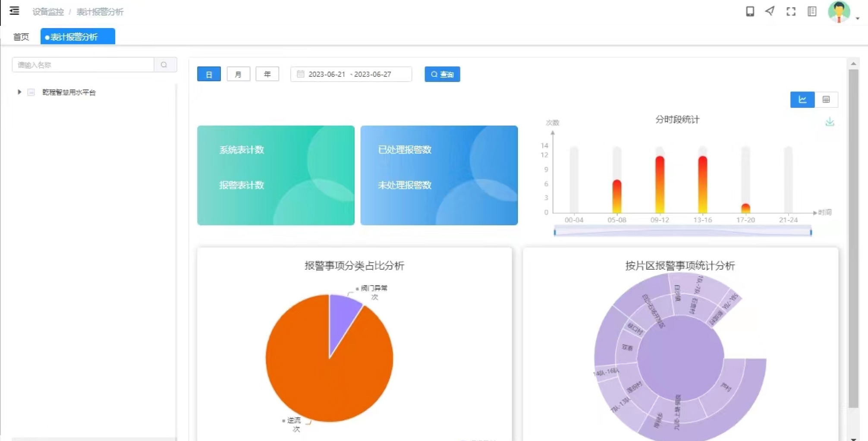868x441 pixels.
Task: Click the time range zoom slider under chart
Action: click(x=682, y=232)
